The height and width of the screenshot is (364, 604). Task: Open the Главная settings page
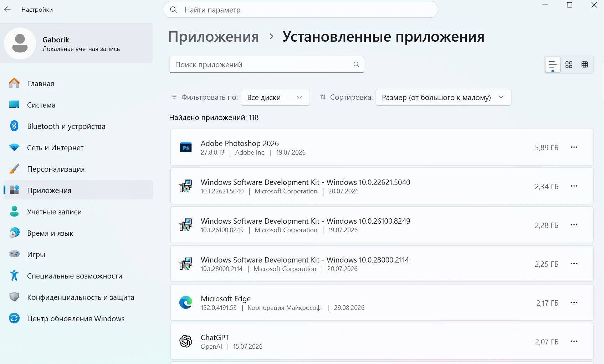point(78,83)
